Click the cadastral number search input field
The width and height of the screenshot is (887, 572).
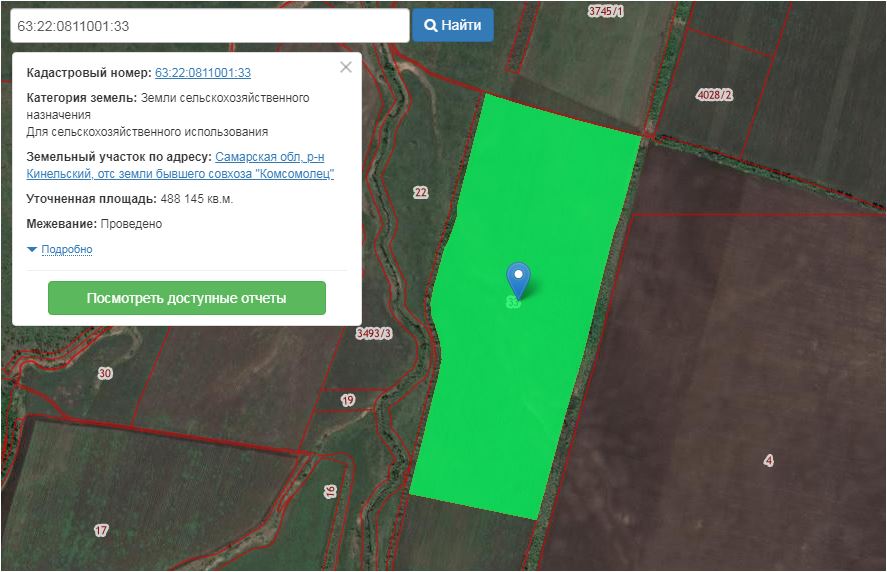209,25
